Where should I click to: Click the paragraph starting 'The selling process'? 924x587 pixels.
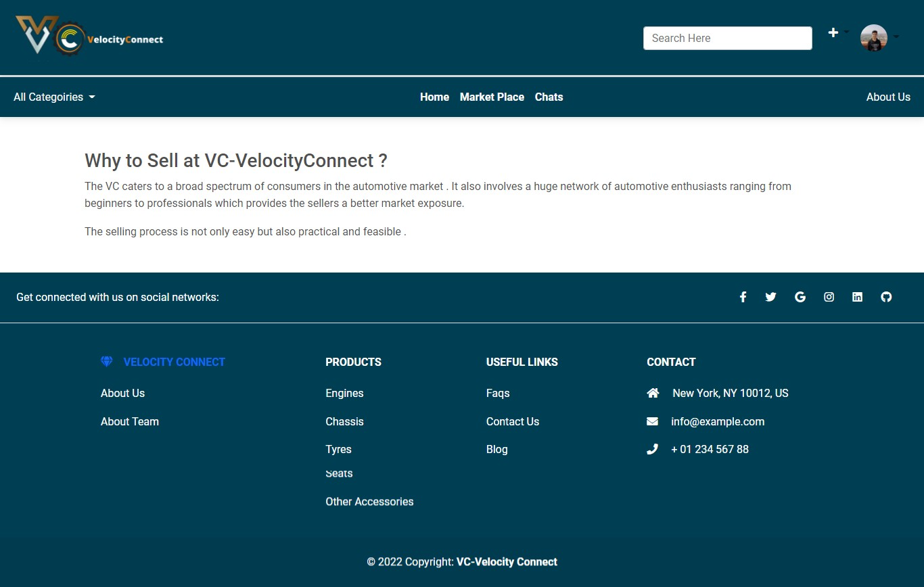point(246,231)
